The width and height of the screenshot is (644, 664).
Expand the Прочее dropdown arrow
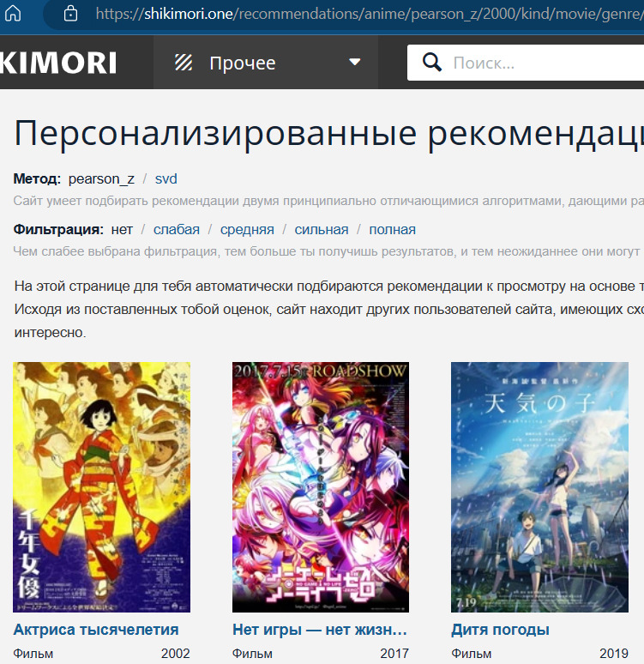(x=355, y=63)
